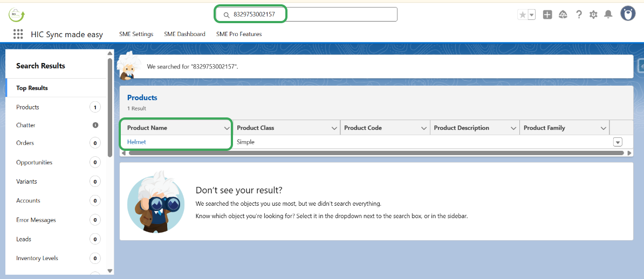The image size is (644, 279).
Task: Expand Product Class column menu
Action: coord(334,128)
